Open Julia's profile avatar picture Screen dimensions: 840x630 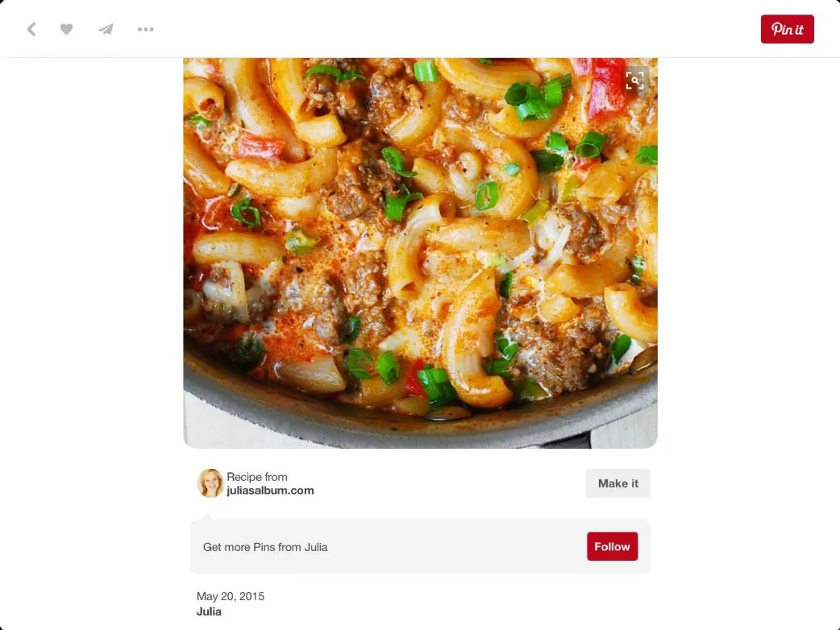(210, 483)
